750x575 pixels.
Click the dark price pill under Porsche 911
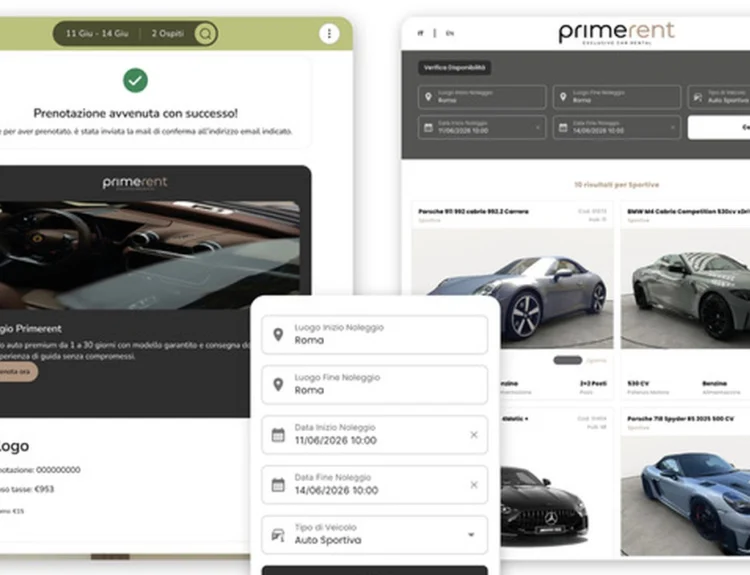tap(568, 360)
